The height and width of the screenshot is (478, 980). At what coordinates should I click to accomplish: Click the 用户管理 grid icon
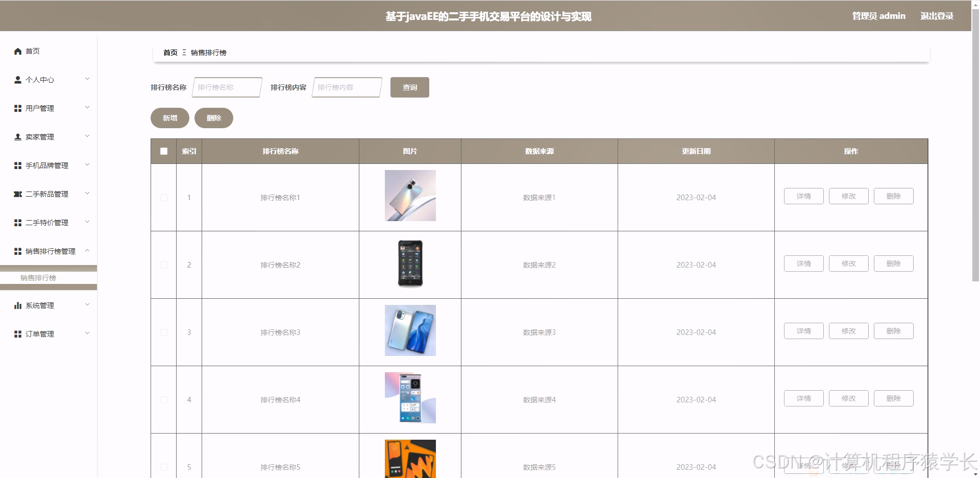[17, 108]
